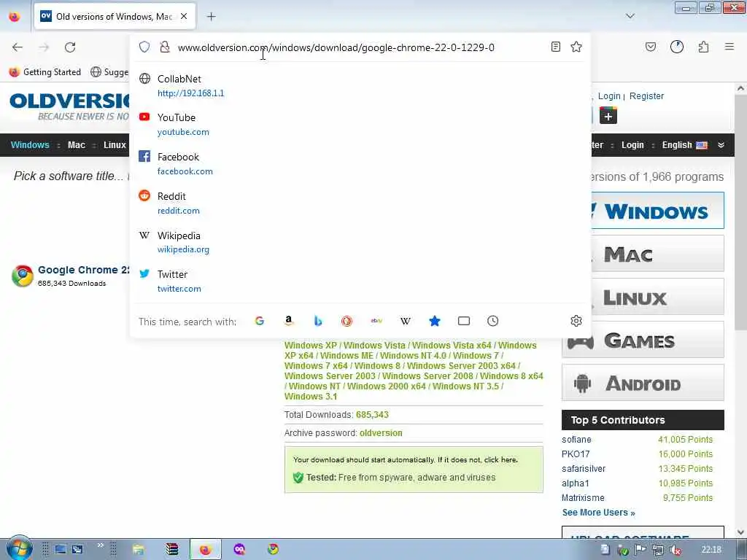The height and width of the screenshot is (560, 747).
Task: Search this time with Bing
Action: point(318,321)
